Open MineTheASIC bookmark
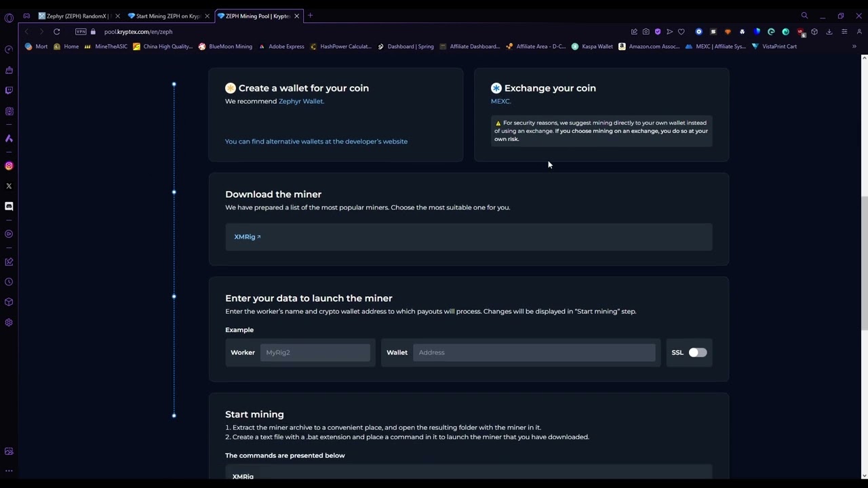The height and width of the screenshot is (488, 868). pyautogui.click(x=106, y=47)
